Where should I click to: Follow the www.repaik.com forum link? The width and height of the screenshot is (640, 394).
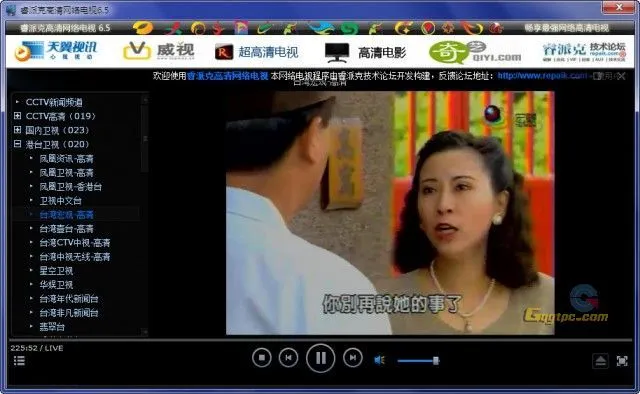click(x=542, y=76)
